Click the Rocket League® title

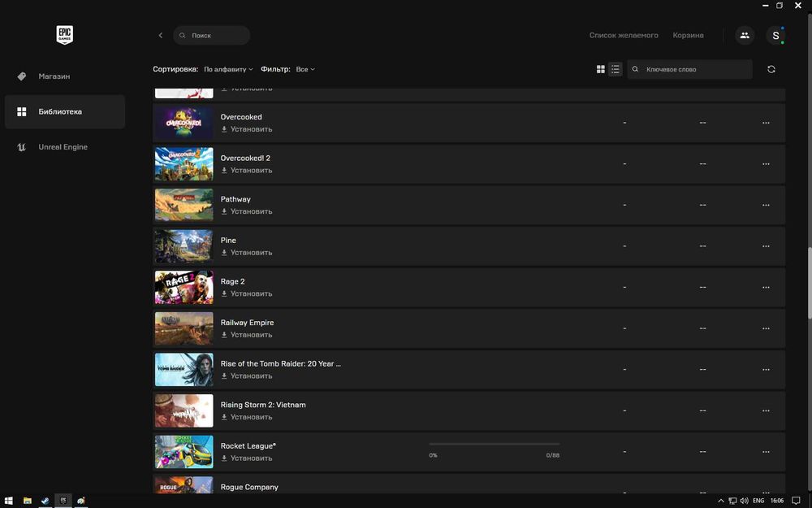[248, 445]
